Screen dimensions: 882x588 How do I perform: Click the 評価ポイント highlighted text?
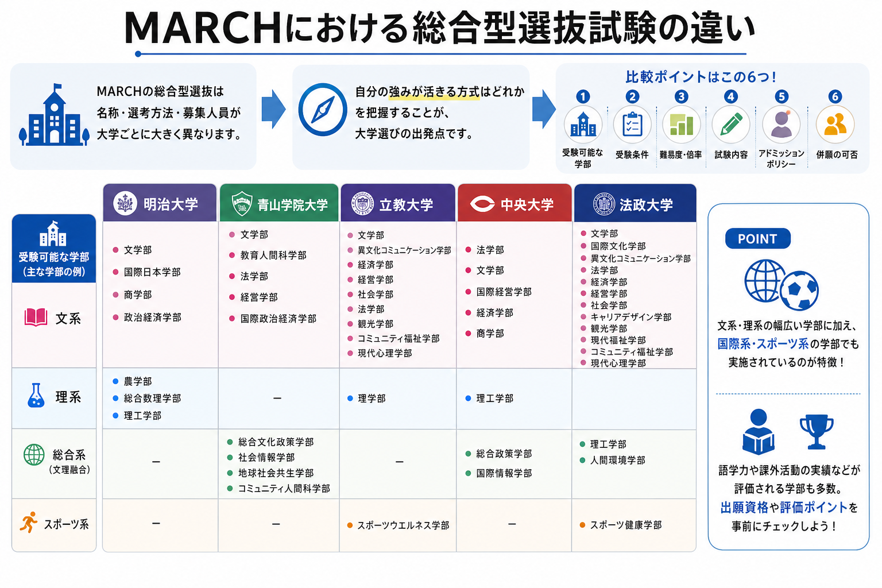pos(814,508)
